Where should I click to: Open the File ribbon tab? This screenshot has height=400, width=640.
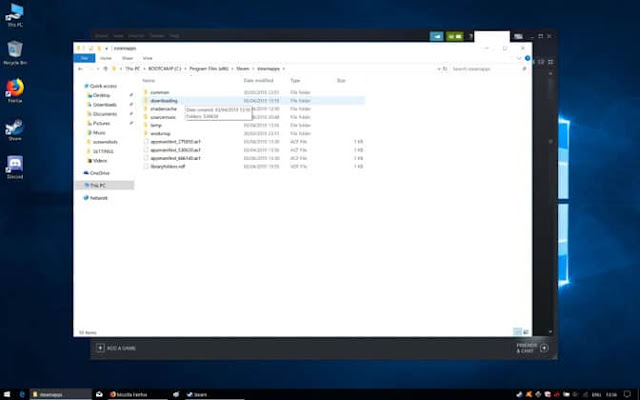click(x=84, y=58)
